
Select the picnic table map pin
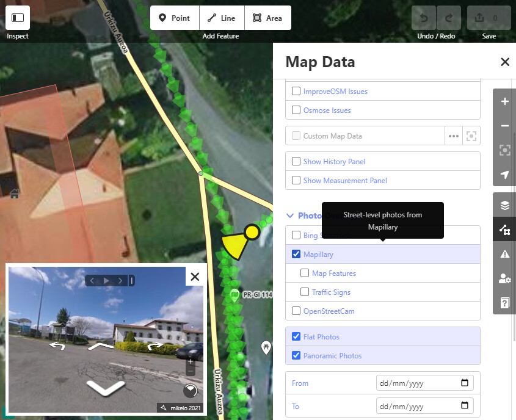pyautogui.click(x=266, y=347)
